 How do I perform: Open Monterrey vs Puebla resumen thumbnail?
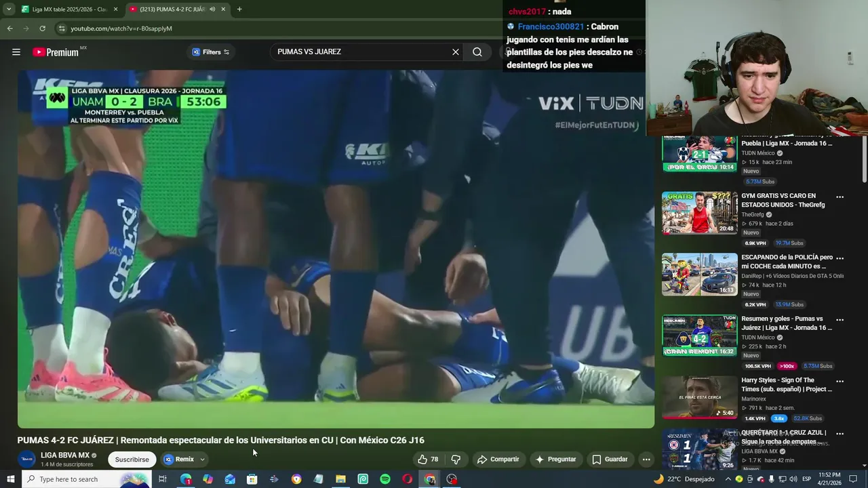click(x=699, y=154)
